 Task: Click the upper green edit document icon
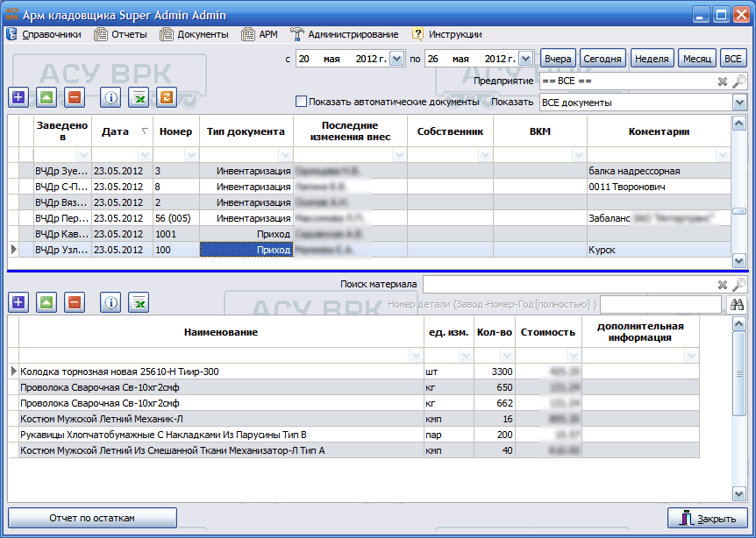tap(46, 96)
